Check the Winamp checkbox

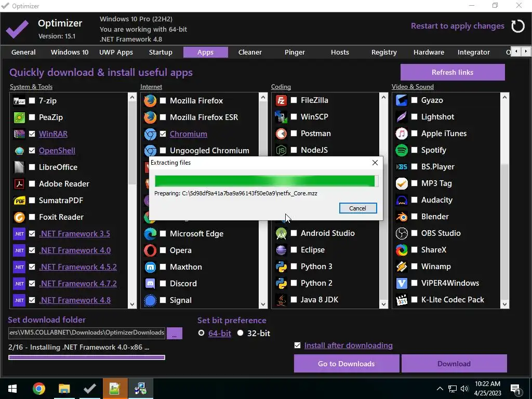414,267
